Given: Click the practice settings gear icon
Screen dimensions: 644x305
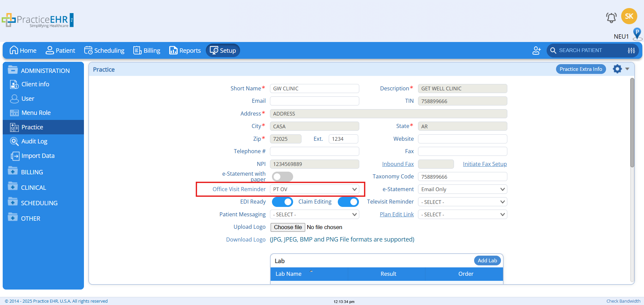Looking at the screenshot, I should pyautogui.click(x=617, y=69).
